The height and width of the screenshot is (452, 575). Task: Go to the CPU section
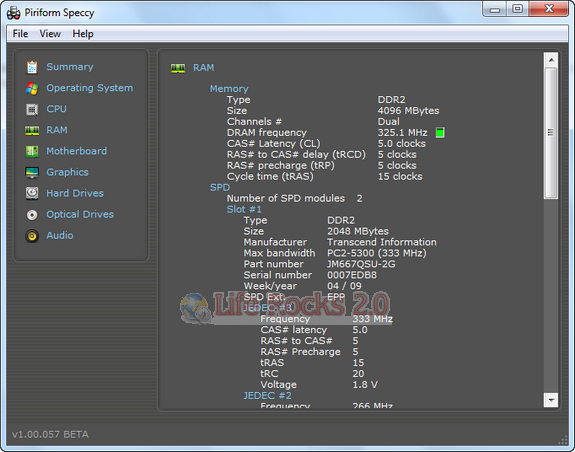pyautogui.click(x=56, y=109)
